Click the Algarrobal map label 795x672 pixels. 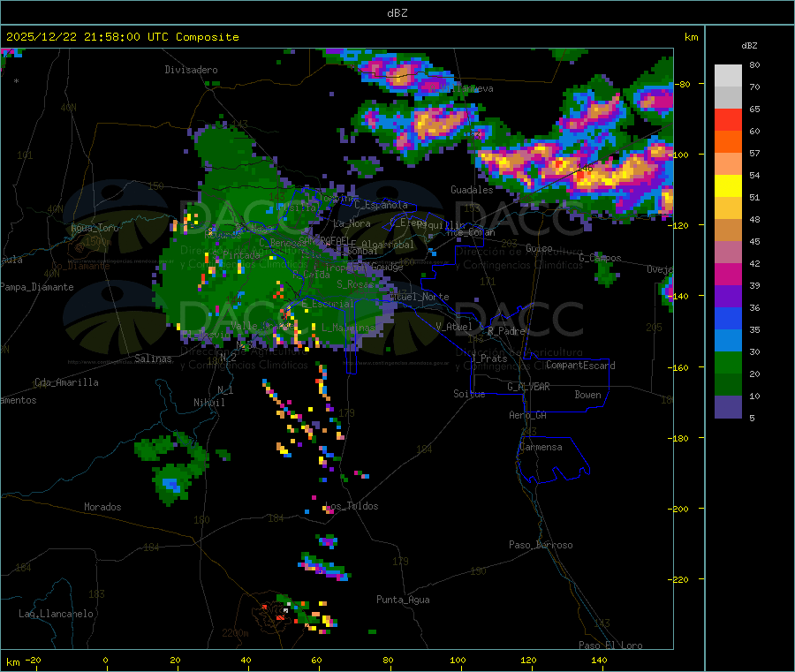coord(388,245)
